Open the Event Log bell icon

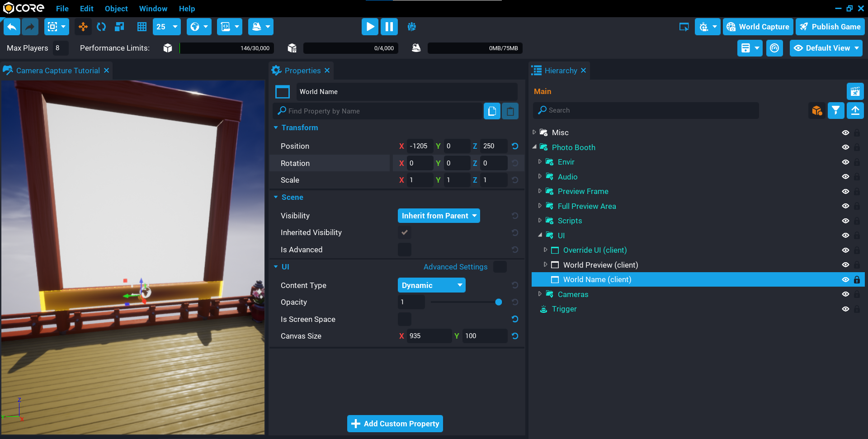coord(416,48)
